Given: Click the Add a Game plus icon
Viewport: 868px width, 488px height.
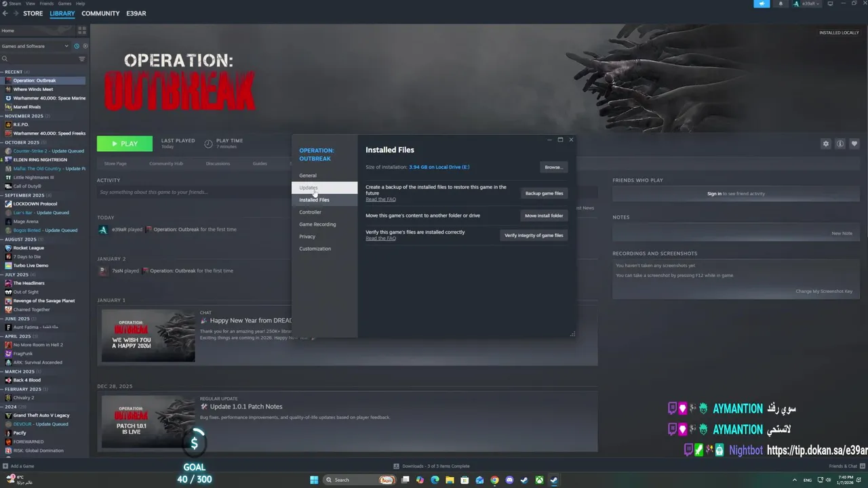Looking at the screenshot, I should pyautogui.click(x=5, y=466).
